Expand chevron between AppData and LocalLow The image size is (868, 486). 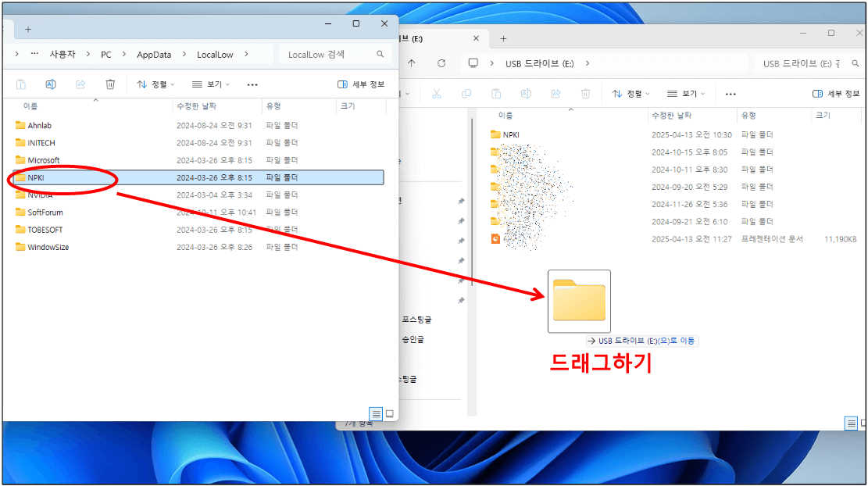click(x=184, y=54)
